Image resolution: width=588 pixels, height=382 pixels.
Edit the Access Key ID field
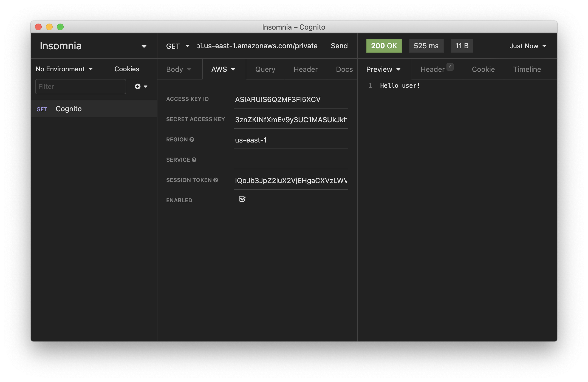(x=291, y=99)
